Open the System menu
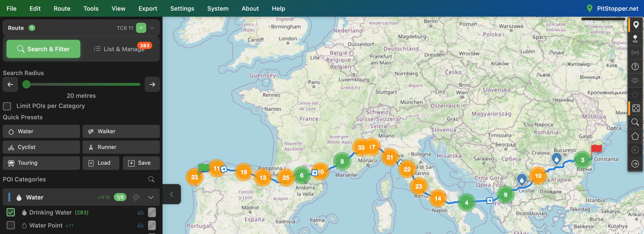 [218, 9]
